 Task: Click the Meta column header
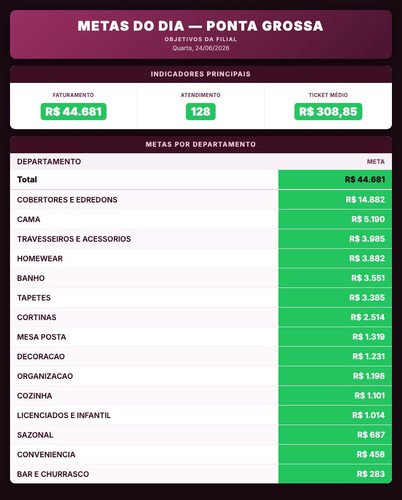click(x=376, y=162)
